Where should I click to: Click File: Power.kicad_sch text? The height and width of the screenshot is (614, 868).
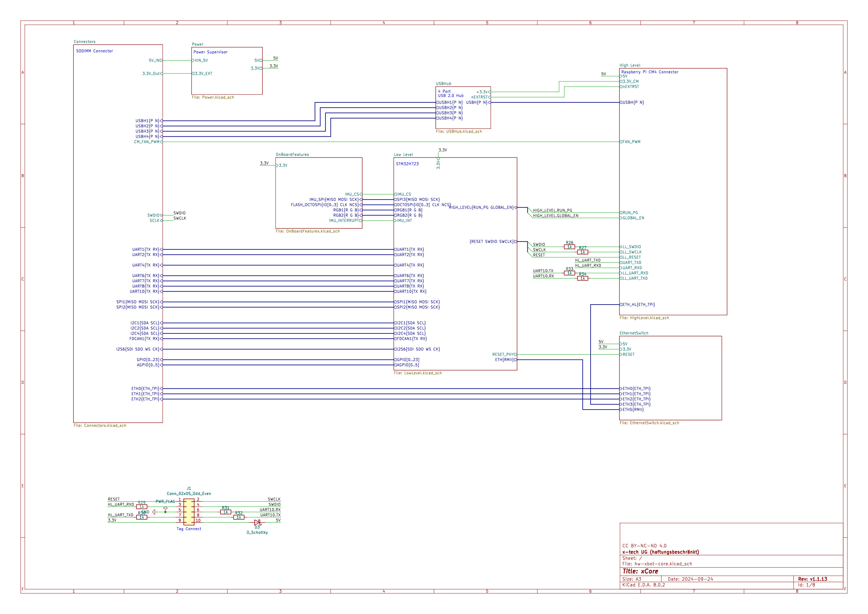click(x=213, y=98)
